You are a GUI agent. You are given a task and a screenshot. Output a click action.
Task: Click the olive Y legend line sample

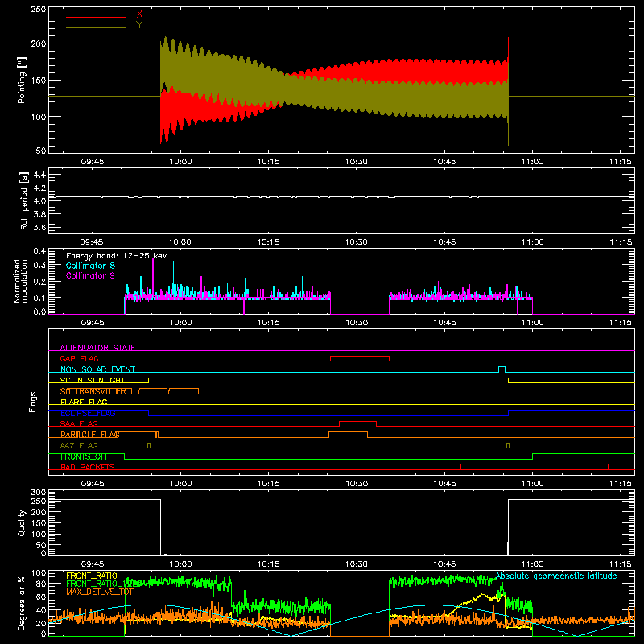click(96, 27)
